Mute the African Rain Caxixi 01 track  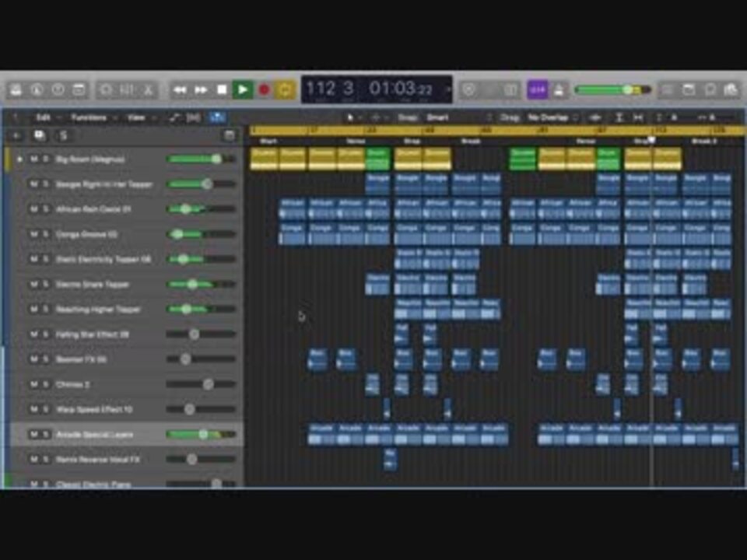[33, 209]
